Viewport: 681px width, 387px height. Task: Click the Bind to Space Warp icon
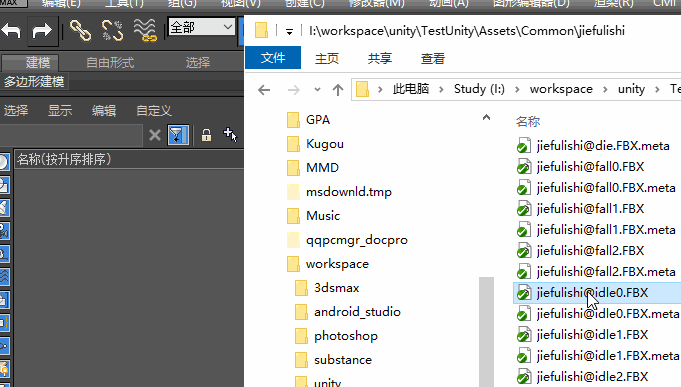point(145,30)
